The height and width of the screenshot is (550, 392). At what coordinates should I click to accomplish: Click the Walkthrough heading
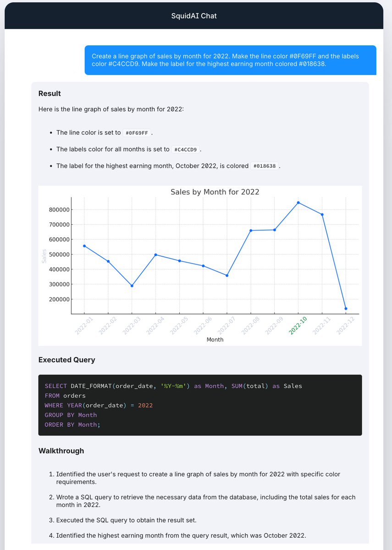click(61, 451)
